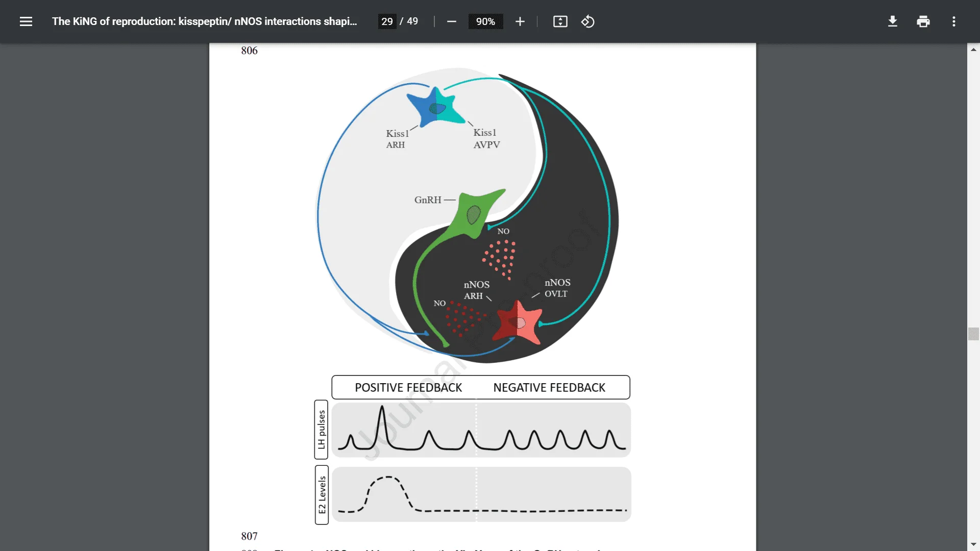Rotate the document counterclockwise
Viewport: 980px width, 551px height.
click(587, 21)
